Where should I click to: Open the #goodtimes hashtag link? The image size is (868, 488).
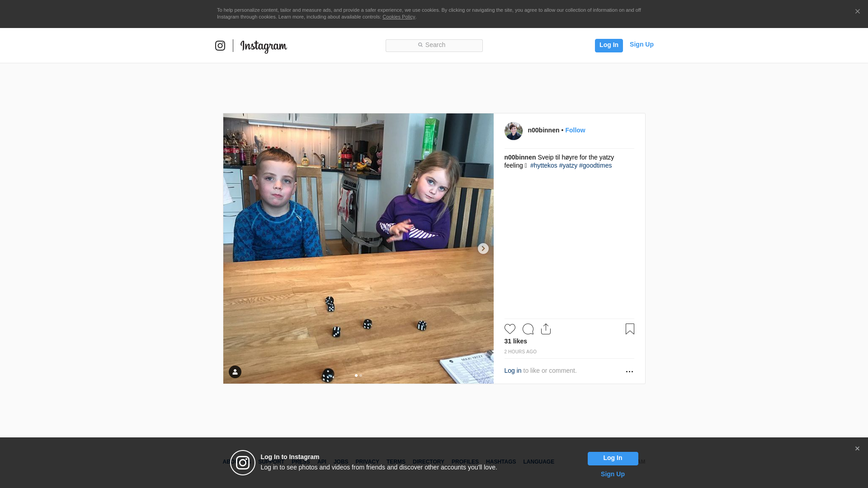pyautogui.click(x=595, y=165)
